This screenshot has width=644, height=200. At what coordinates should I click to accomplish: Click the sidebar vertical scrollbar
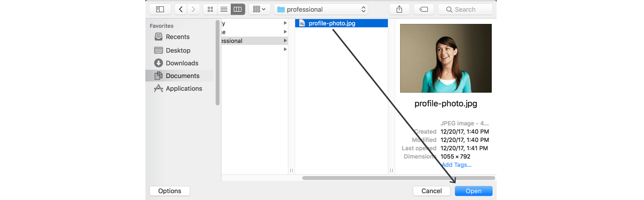coord(218,62)
